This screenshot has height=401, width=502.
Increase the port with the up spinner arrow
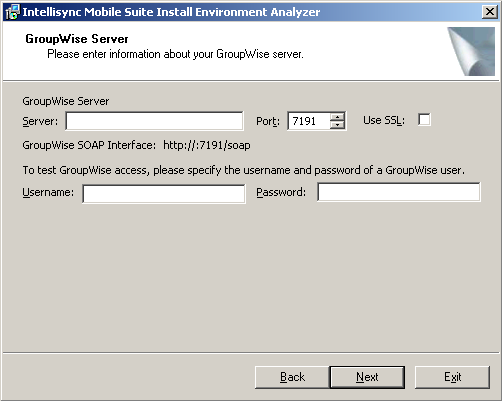pos(338,117)
